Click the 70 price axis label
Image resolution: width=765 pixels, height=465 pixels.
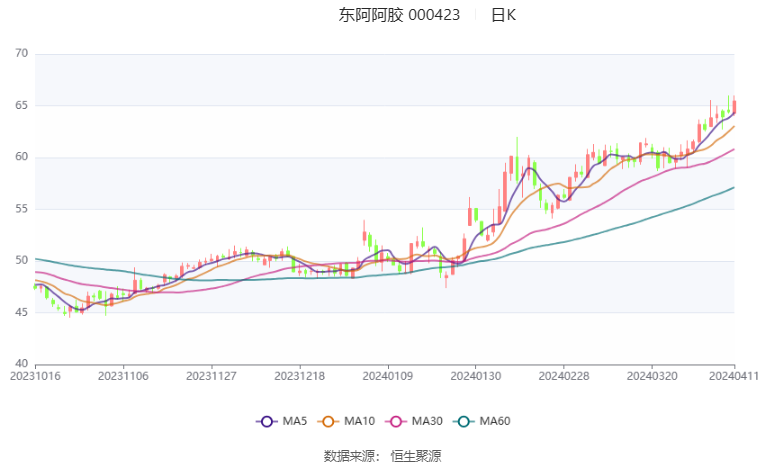pyautogui.click(x=21, y=53)
